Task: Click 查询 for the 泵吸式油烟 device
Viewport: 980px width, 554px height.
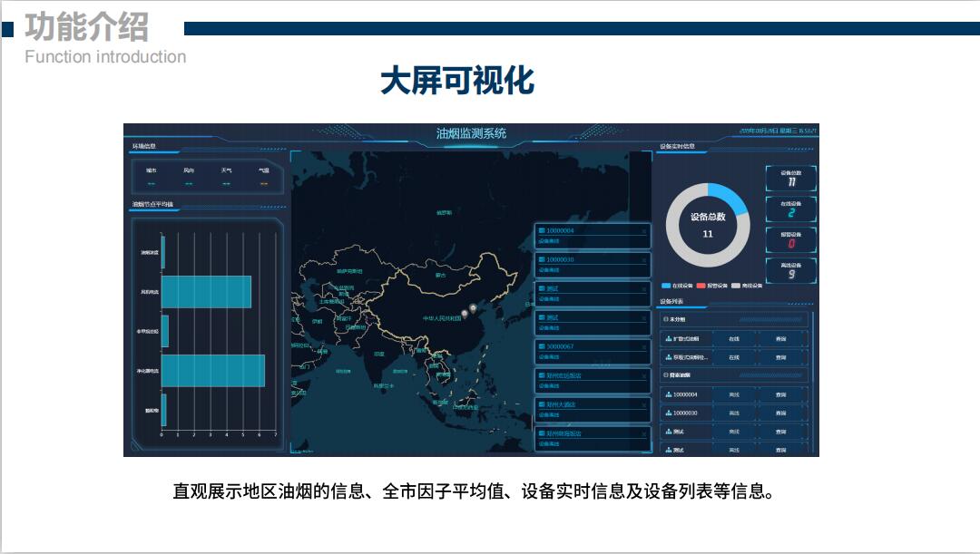Action: [780, 357]
